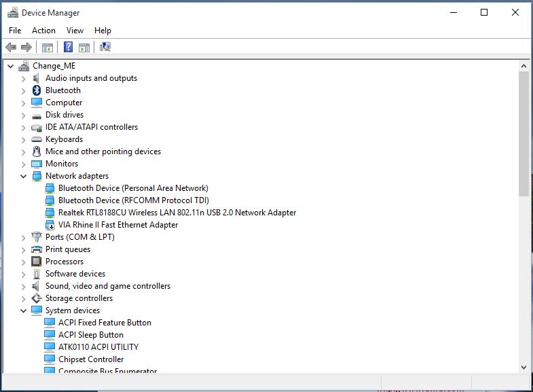The width and height of the screenshot is (533, 392).
Task: Select Chipset Controller device
Action: [x=91, y=359]
